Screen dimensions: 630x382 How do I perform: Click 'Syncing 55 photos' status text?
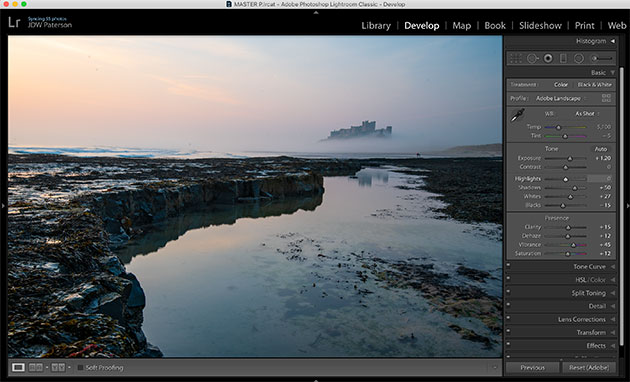tap(47, 19)
